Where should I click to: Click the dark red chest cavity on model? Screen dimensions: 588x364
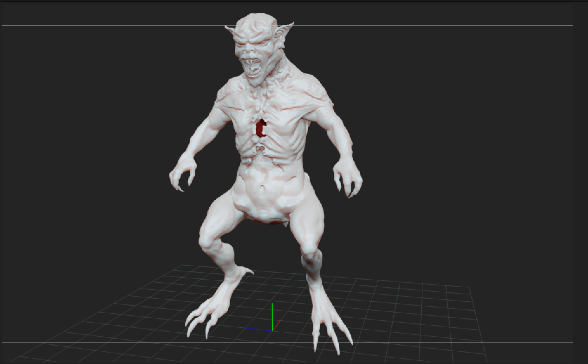261,128
